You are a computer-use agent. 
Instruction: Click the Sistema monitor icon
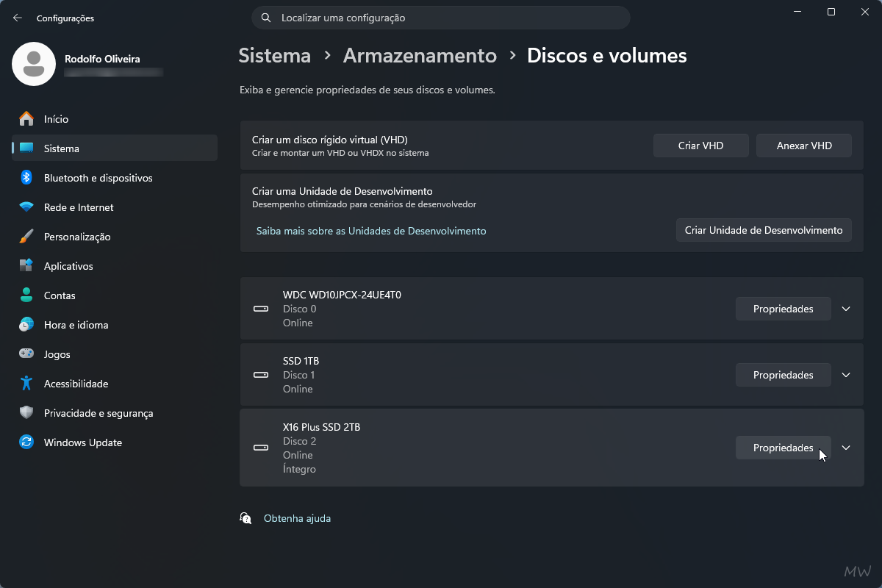[26, 148]
